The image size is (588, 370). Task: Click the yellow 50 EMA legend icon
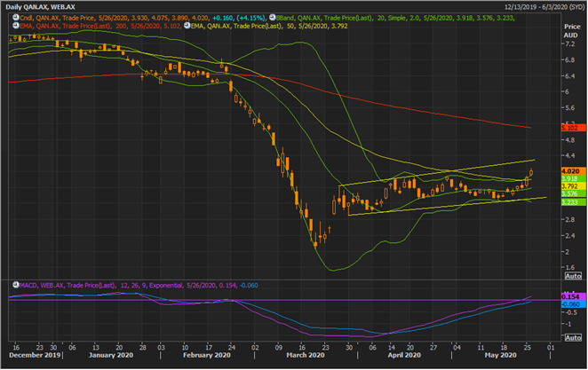[x=187, y=26]
